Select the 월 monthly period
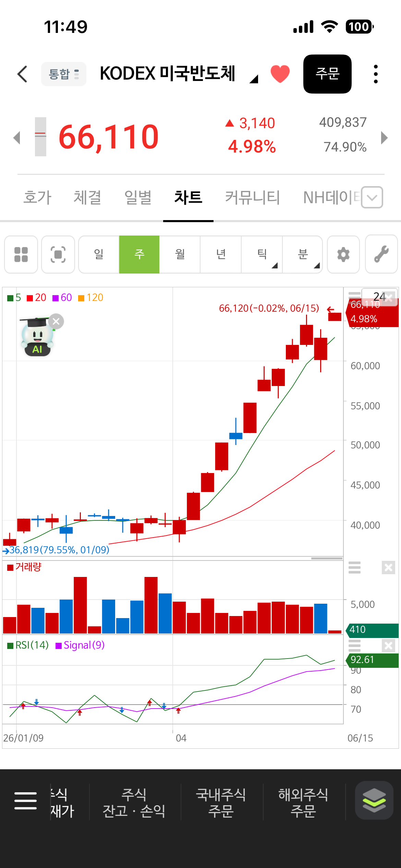The width and height of the screenshot is (401, 868). click(180, 254)
